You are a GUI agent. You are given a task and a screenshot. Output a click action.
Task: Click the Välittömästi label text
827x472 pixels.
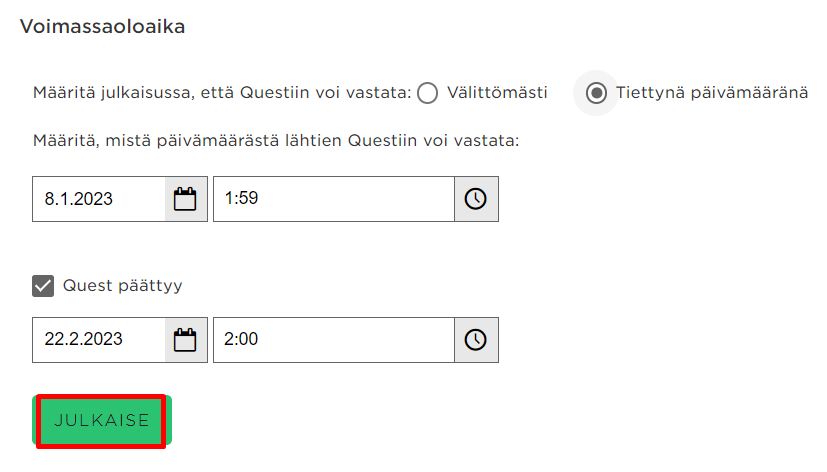[x=497, y=93]
